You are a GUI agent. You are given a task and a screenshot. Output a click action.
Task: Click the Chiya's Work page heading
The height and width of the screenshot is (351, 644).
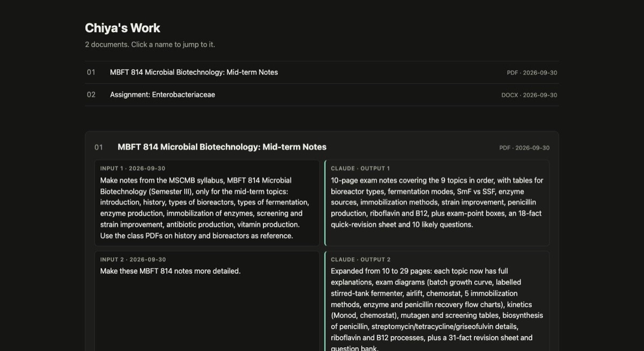pos(122,28)
